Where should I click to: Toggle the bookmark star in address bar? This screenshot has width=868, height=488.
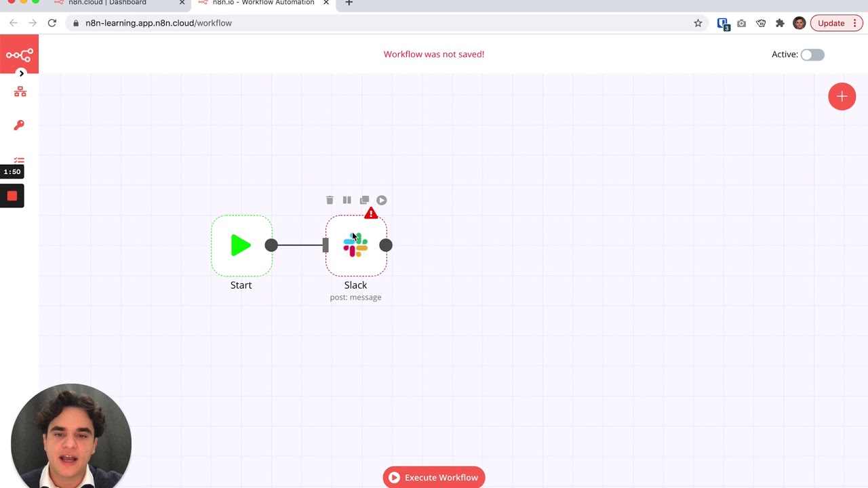[x=698, y=23]
